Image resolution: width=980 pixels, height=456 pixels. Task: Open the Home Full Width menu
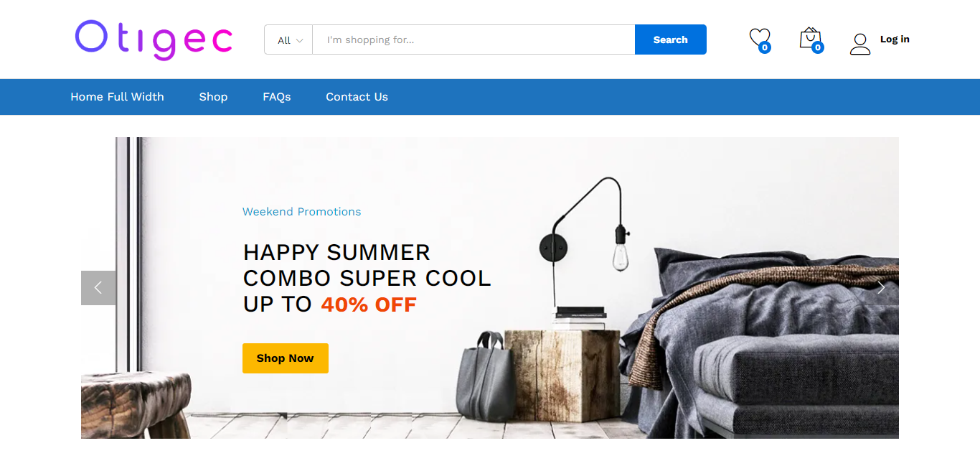117,97
